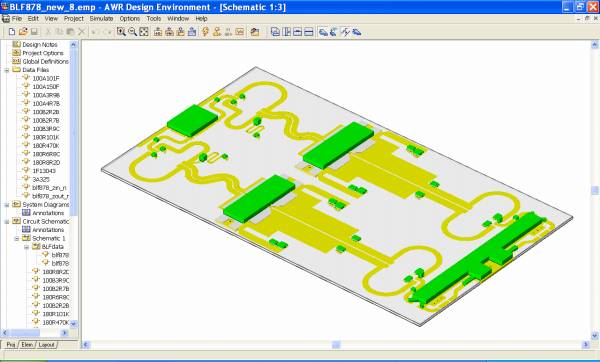
Task: Open the Options menu
Action: 130,18
